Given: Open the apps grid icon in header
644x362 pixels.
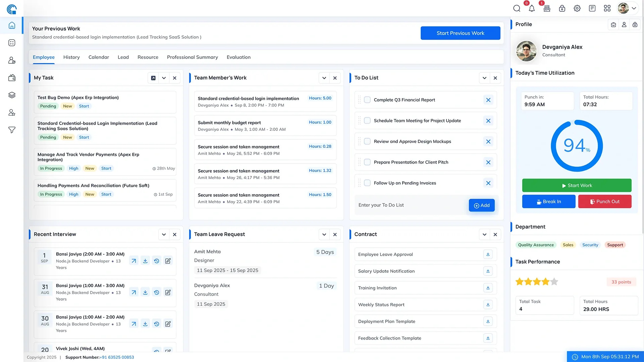Looking at the screenshot, I should coord(607,8).
